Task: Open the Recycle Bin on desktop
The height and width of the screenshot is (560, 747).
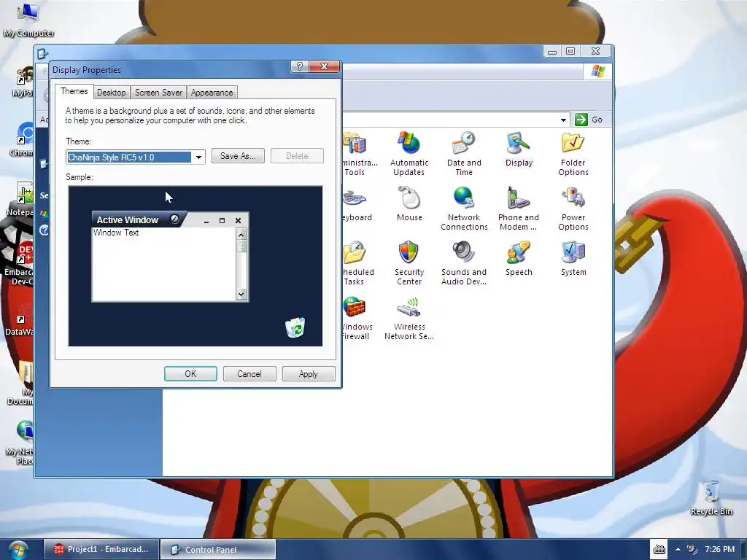Action: click(711, 498)
